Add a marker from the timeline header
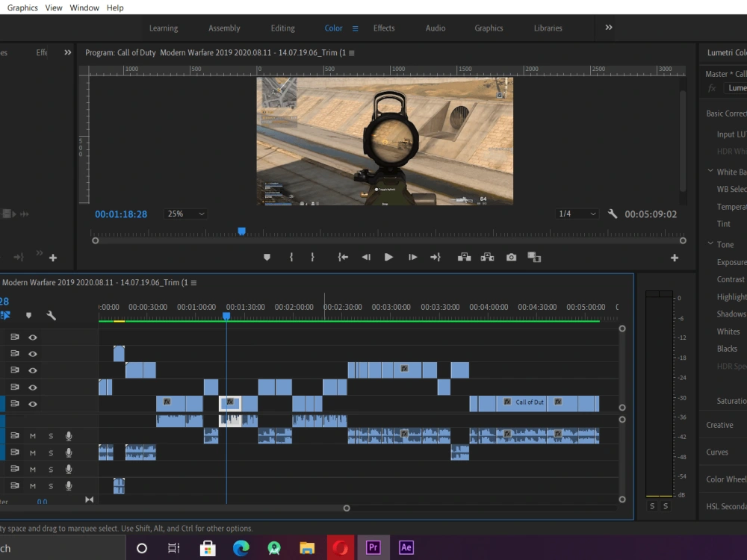The image size is (747, 560). click(28, 316)
